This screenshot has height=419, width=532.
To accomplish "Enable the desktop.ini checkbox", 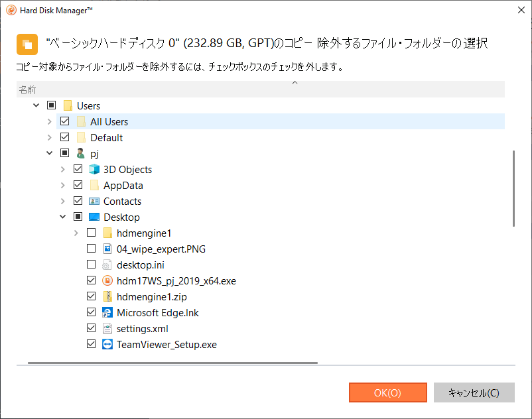I will coord(92,265).
